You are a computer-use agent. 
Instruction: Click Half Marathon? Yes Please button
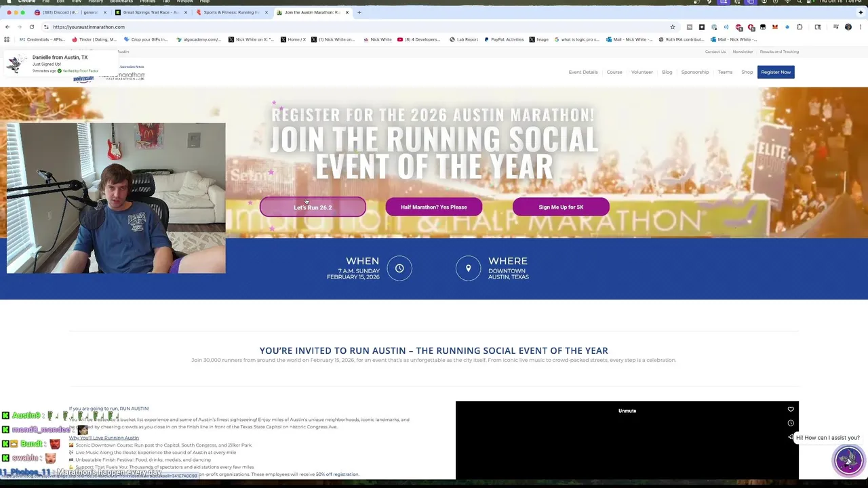click(x=434, y=207)
